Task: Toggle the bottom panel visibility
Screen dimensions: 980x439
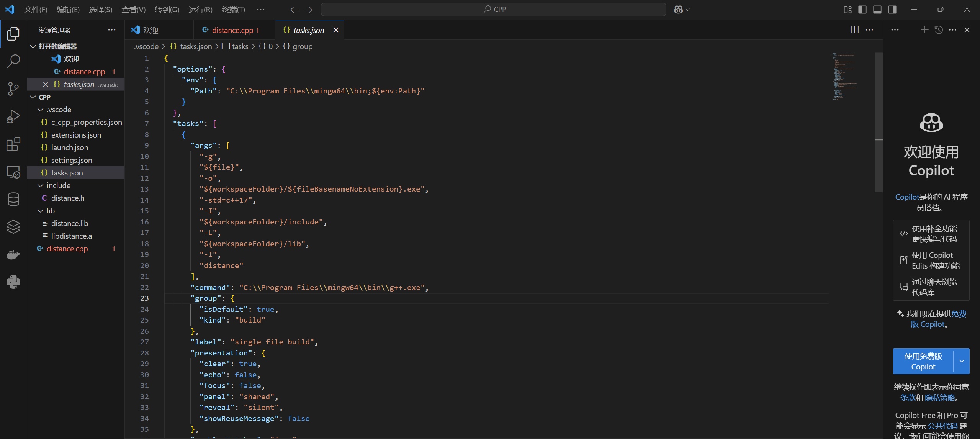Action: pos(877,10)
